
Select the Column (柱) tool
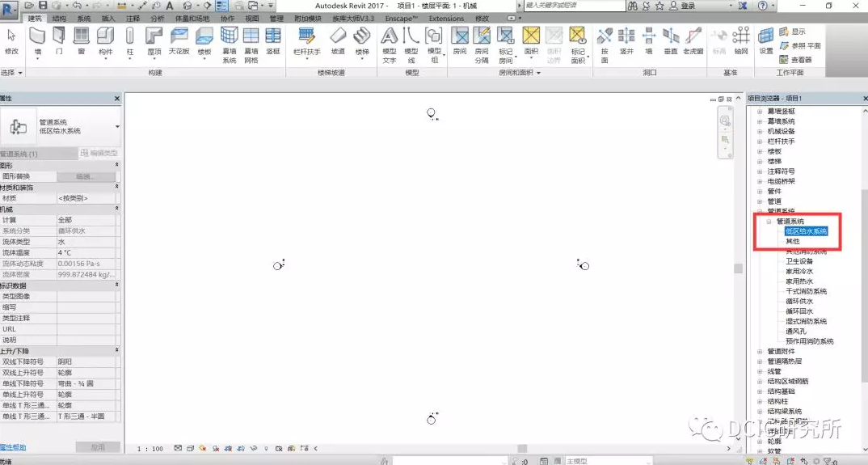point(130,41)
